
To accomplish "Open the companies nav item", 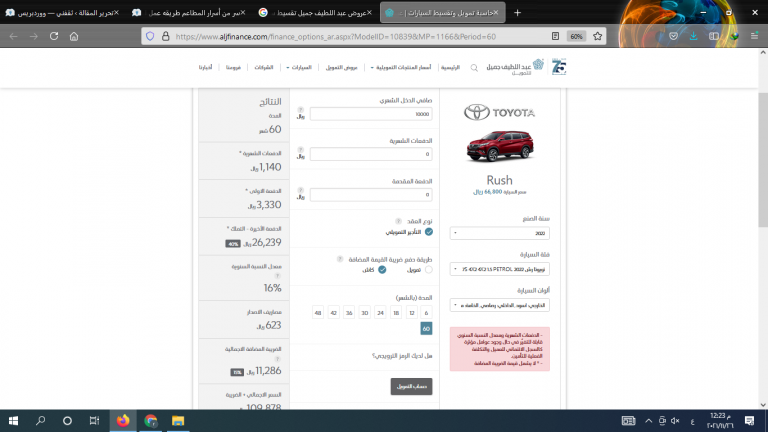I will [x=264, y=68].
